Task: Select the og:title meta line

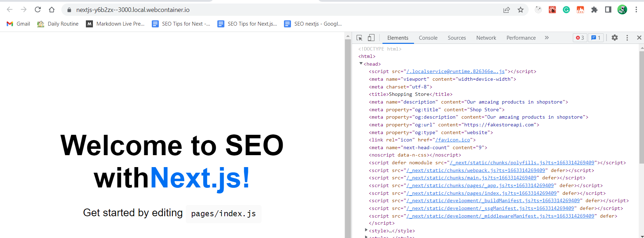Action: point(436,110)
